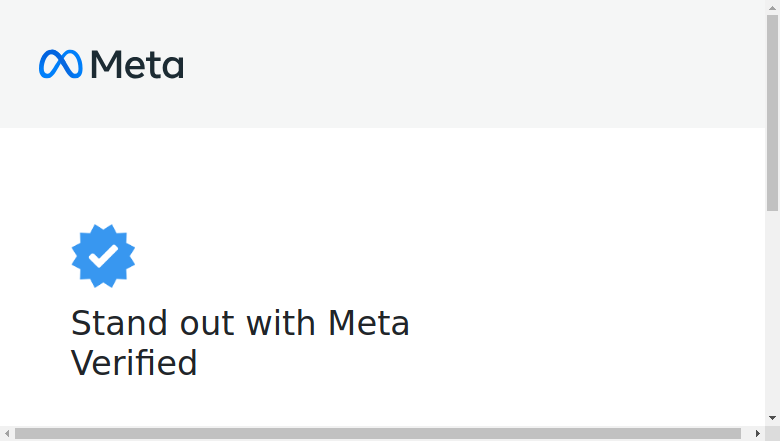This screenshot has height=441, width=780.
Task: Click horizontal scrollbar track right of thumb
Action: point(746,434)
